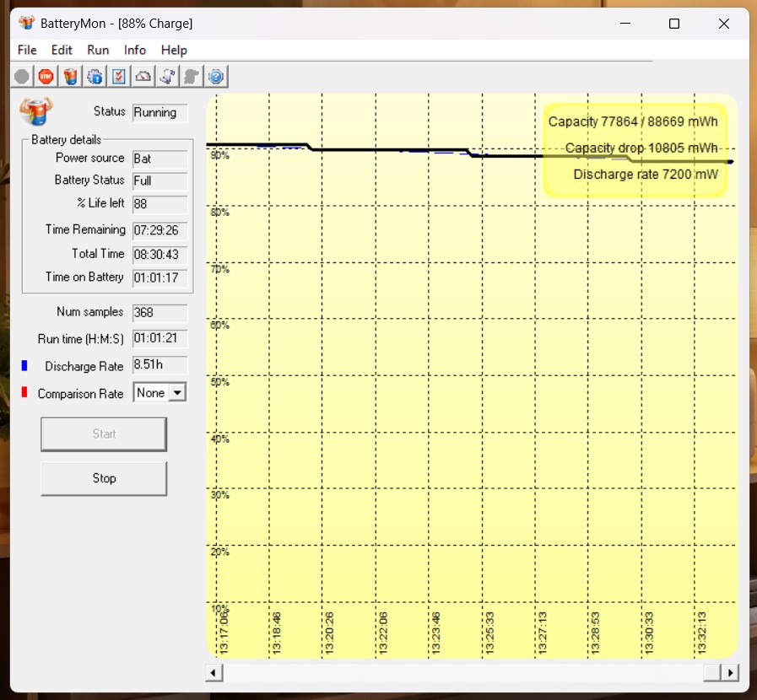Click the % Life left field showing 88
757x700 pixels.
click(160, 204)
